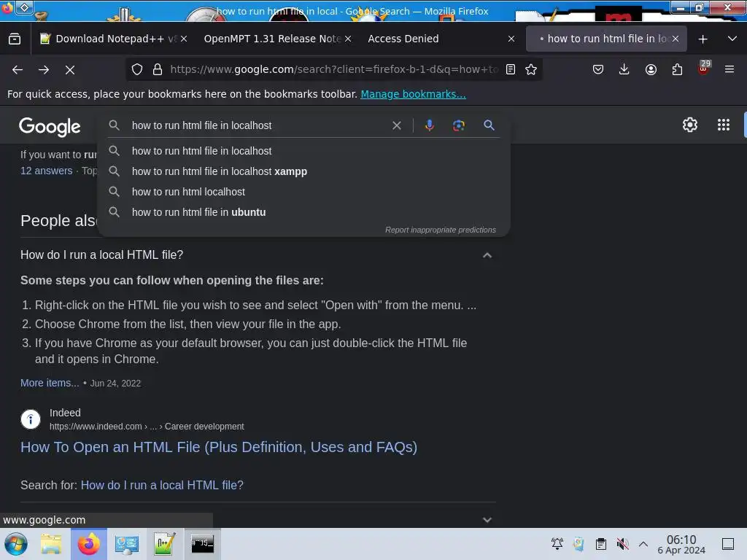Close the Download Notepad++ tab
This screenshot has height=560, width=747.
(184, 39)
